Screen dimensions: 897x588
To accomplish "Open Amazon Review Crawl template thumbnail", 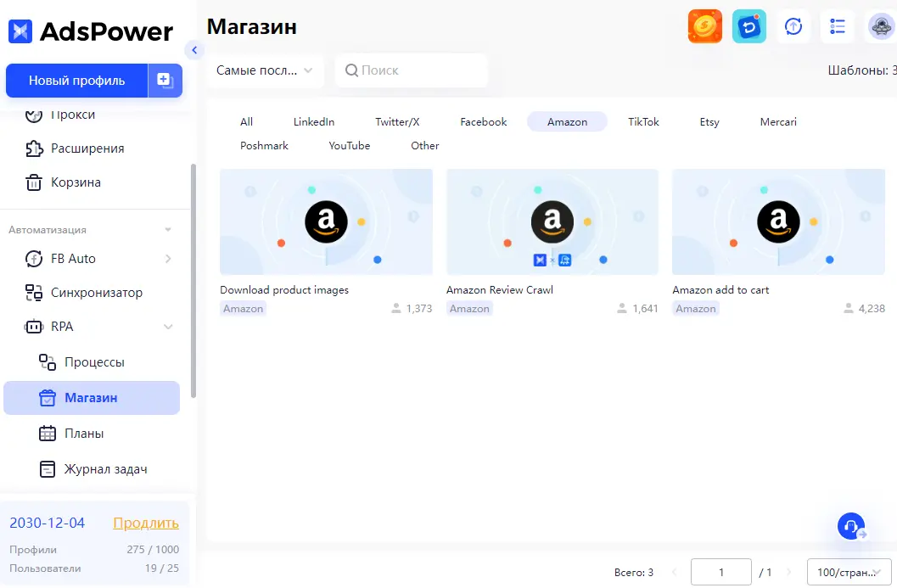I will coord(552,222).
